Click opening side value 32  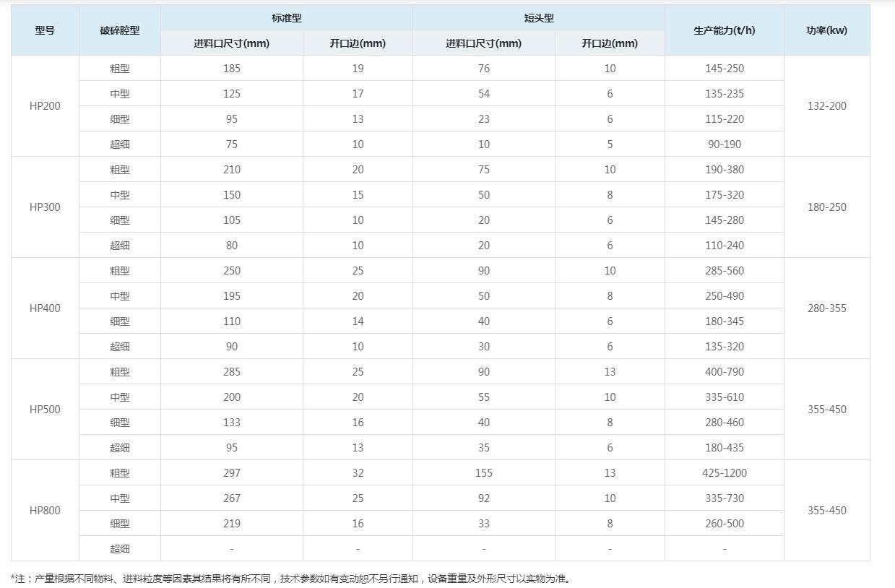(358, 473)
